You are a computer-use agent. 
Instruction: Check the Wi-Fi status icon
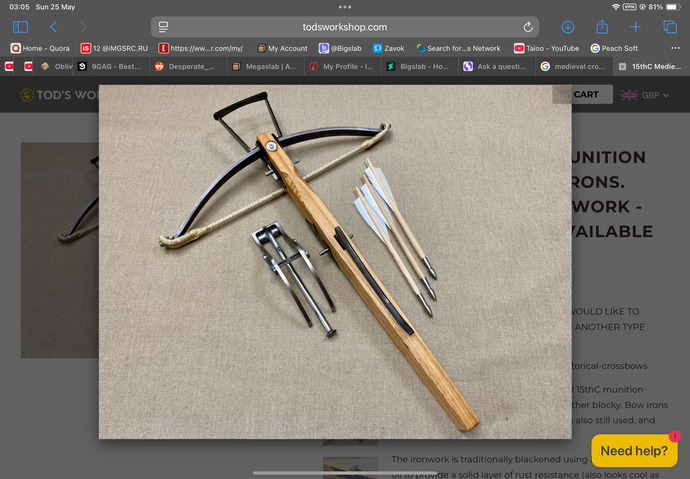(x=616, y=7)
